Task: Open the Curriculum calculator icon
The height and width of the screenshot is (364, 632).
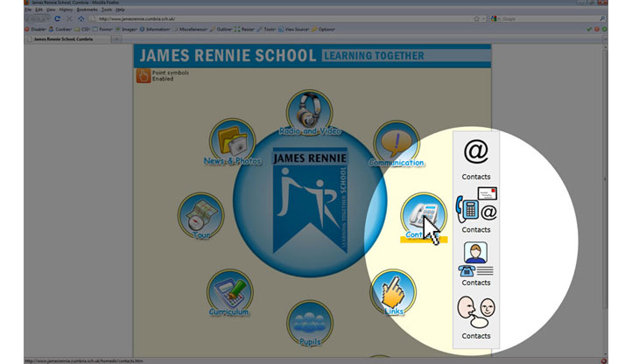Action: click(229, 292)
